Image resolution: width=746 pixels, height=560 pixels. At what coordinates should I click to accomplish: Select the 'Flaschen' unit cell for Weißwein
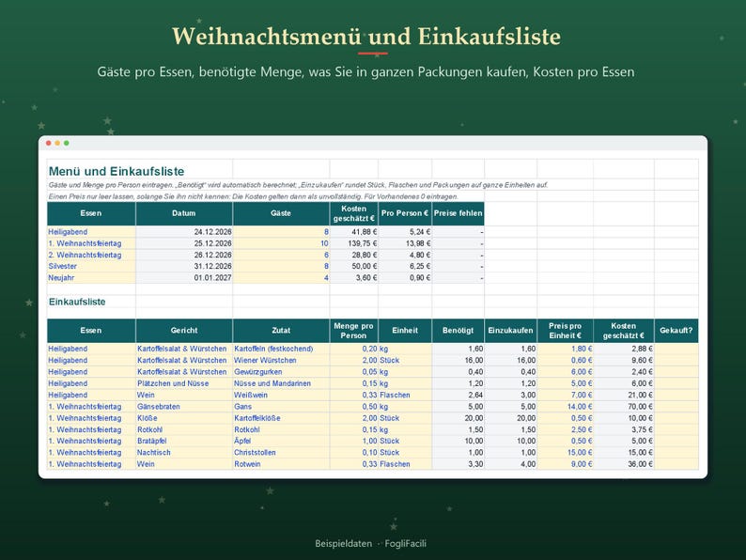(405, 395)
